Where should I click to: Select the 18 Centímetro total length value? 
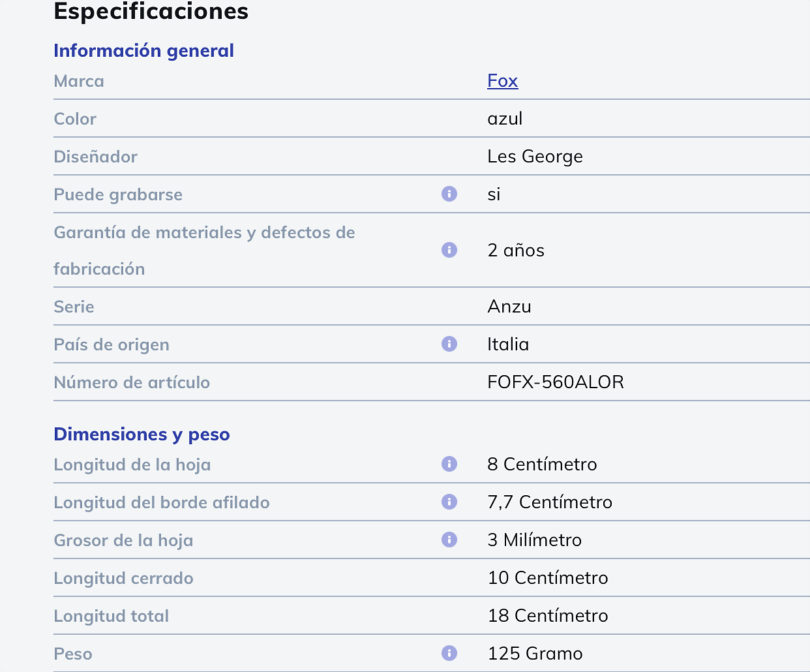[x=548, y=616]
